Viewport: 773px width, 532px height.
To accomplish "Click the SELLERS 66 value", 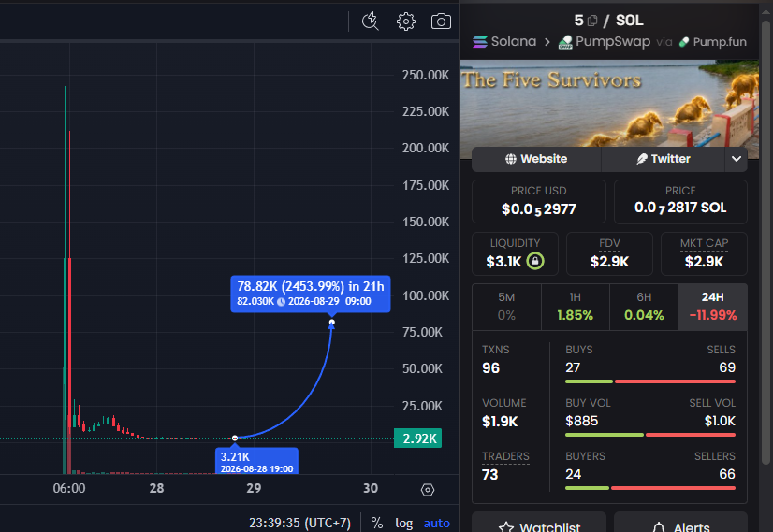I will 727,474.
